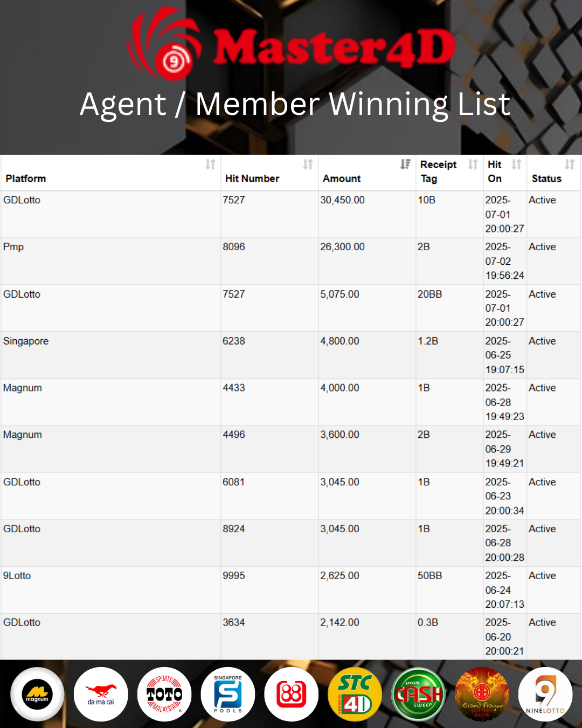Screen dimensions: 582x728
Task: Click the Magnum logo icon
Action: click(37, 694)
